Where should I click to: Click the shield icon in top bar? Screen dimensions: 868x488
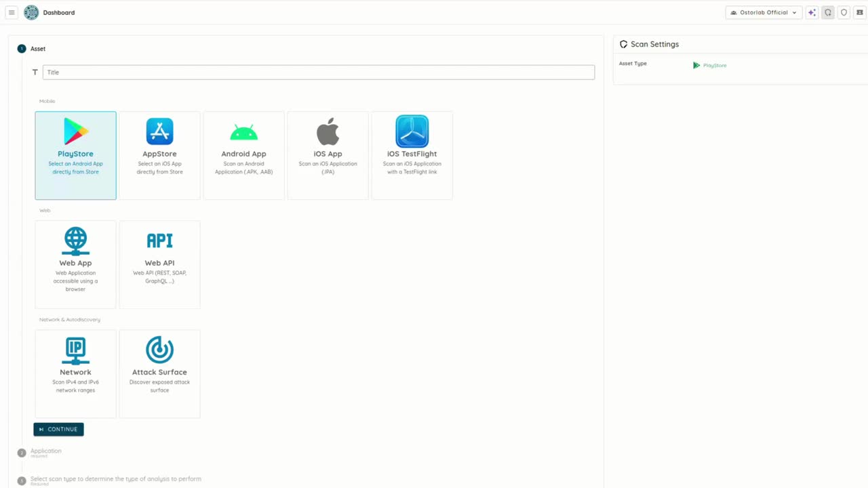(844, 12)
